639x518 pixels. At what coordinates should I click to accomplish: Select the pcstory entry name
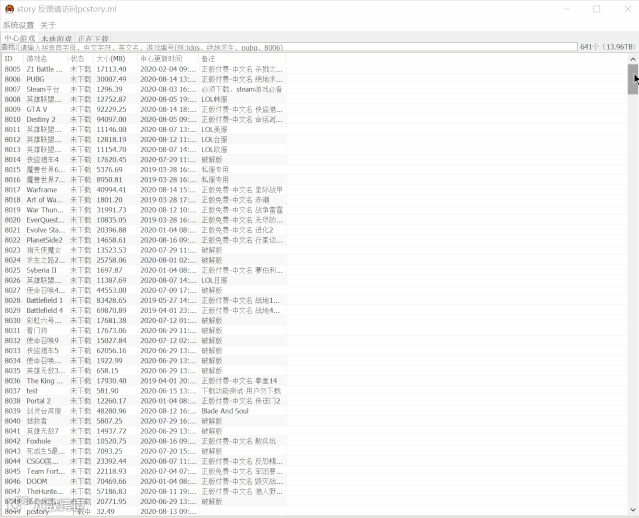coord(37,511)
